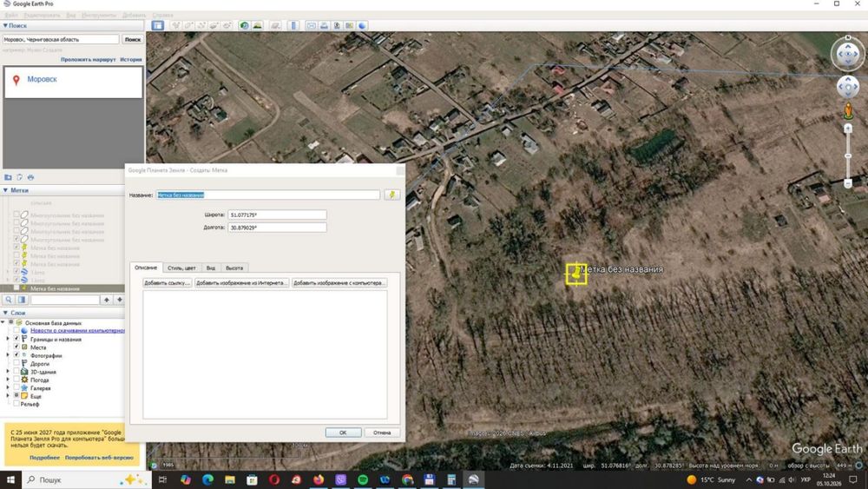The height and width of the screenshot is (489, 868).
Task: Toggle the Границы и названия layer checkbox
Action: [16, 339]
